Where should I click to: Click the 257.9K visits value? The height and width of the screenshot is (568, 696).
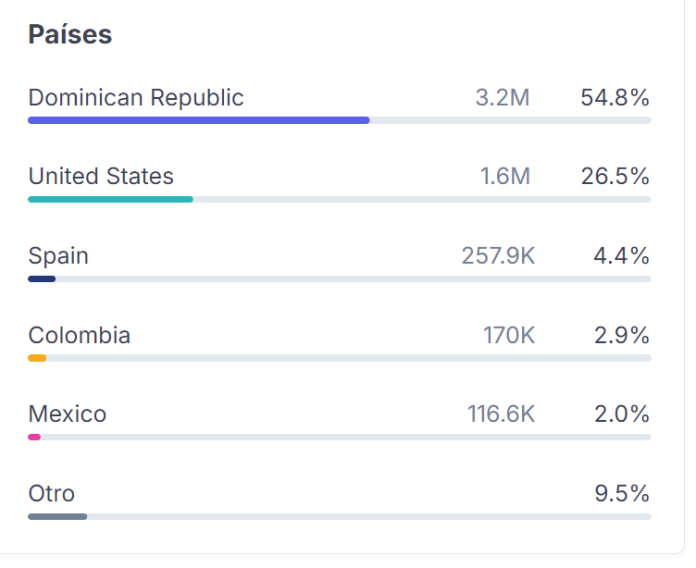[x=498, y=256]
